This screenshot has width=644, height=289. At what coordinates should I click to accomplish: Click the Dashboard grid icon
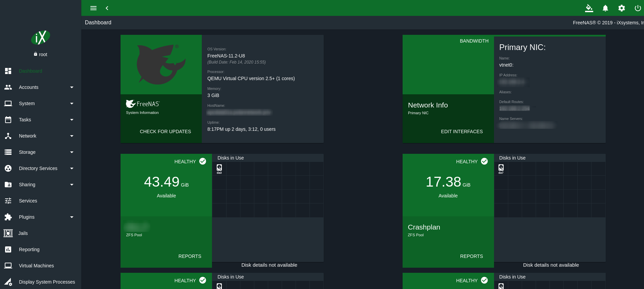8,71
